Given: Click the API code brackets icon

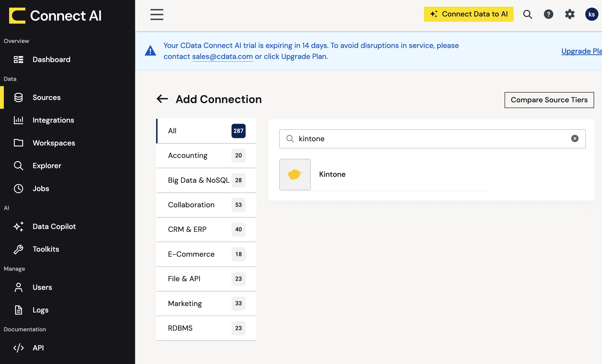Looking at the screenshot, I should (18, 348).
